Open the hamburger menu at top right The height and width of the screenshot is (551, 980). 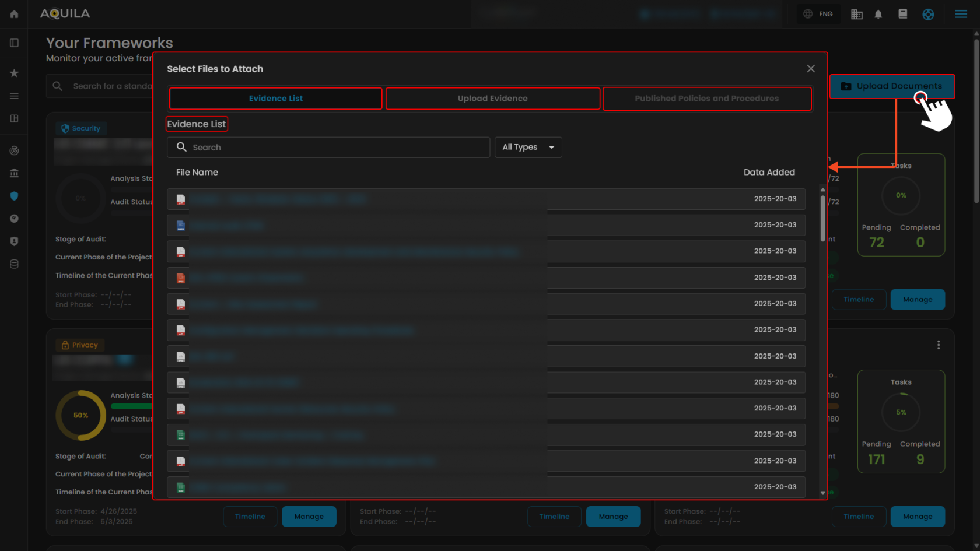point(960,13)
